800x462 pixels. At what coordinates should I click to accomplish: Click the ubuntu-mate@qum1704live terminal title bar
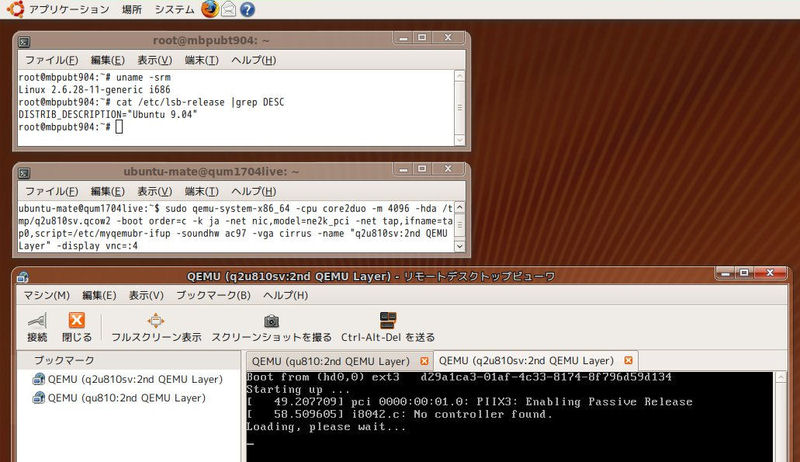pos(211,171)
